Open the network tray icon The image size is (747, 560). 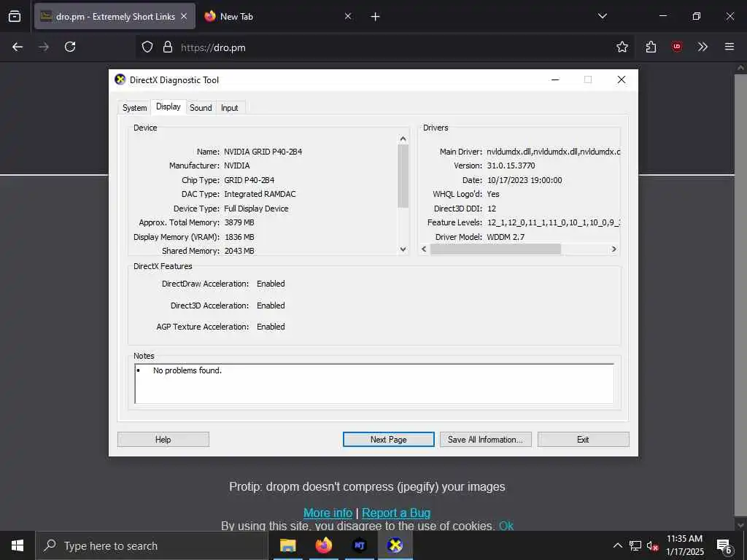pos(635,545)
